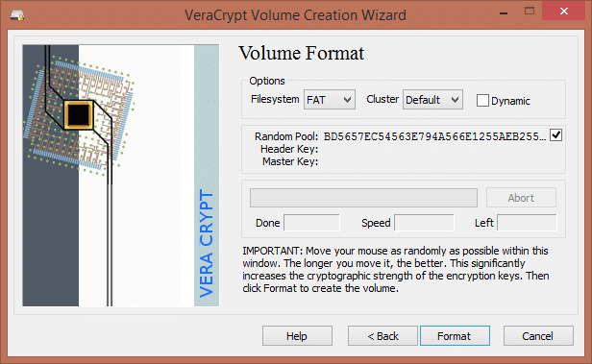Minimize the Volume Creation Wizard window
Screen dimensions: 592x364
504,12
